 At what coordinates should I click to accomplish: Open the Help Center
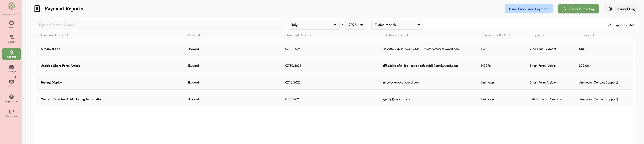click(x=11, y=98)
